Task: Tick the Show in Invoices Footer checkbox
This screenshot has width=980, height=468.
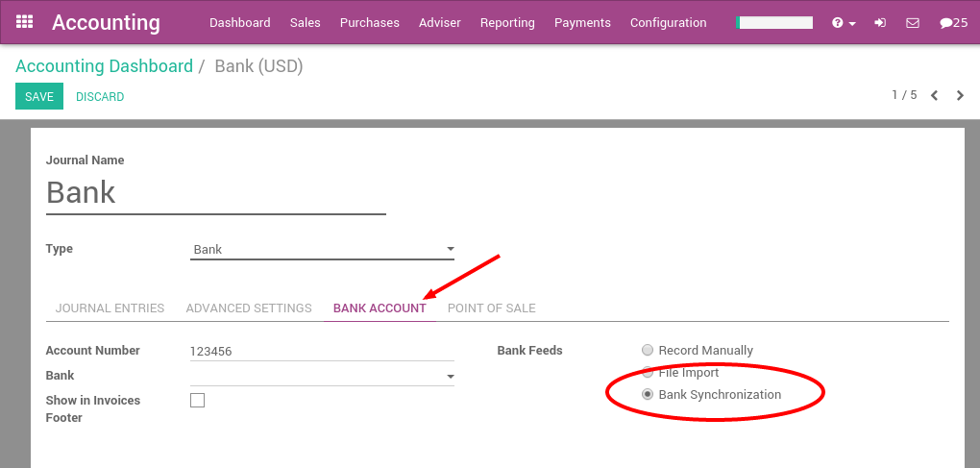Action: 198,401
